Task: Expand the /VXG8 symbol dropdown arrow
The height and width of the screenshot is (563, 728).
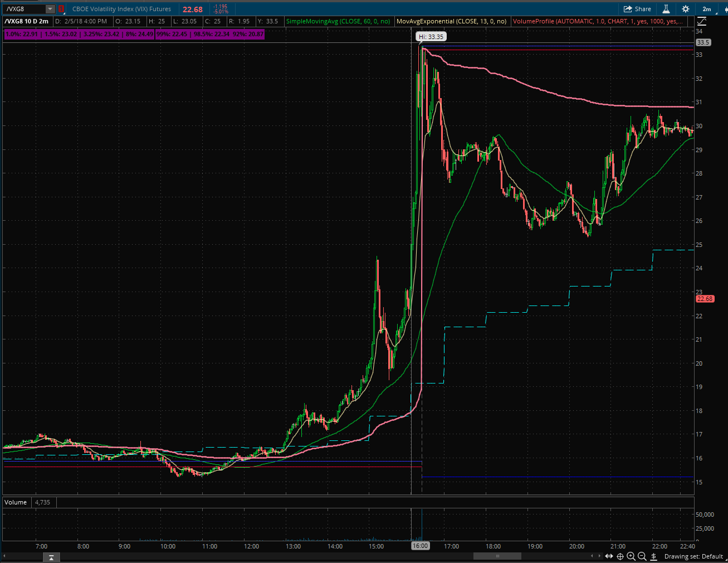Action: click(x=50, y=9)
